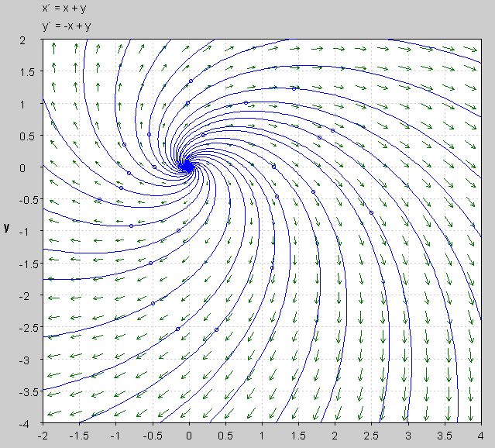Click the x-axis tick label 2.5
Image resolution: width=495 pixels, height=448 pixels.
pos(371,436)
